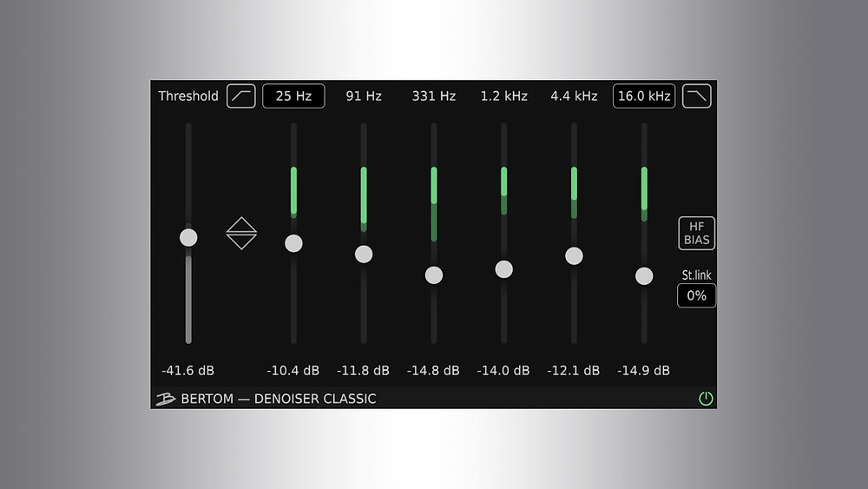Click the 4.4 kHz band slider knob
This screenshot has height=489, width=868.
(574, 256)
